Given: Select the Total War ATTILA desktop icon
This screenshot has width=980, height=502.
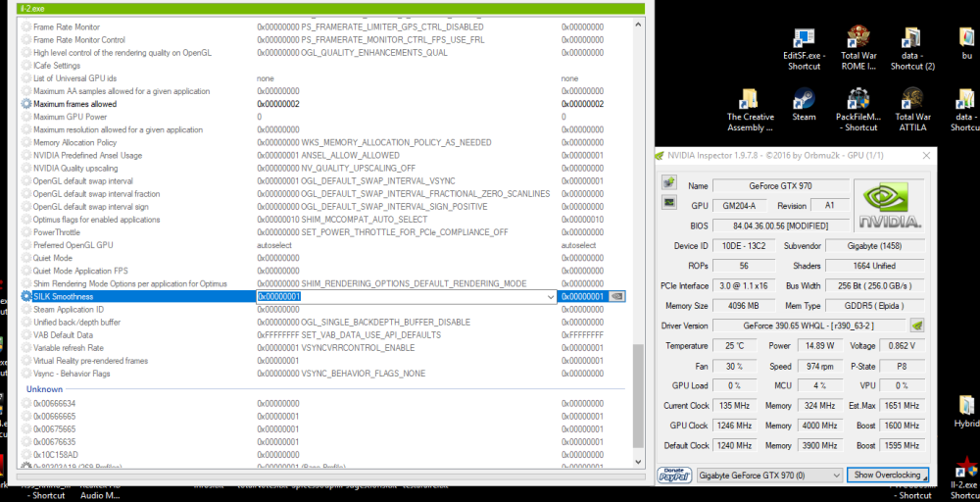Looking at the screenshot, I should (x=913, y=110).
